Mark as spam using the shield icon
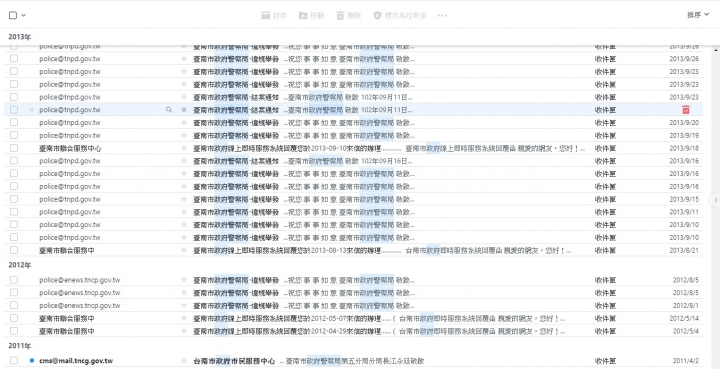720x369 pixels. [377, 15]
